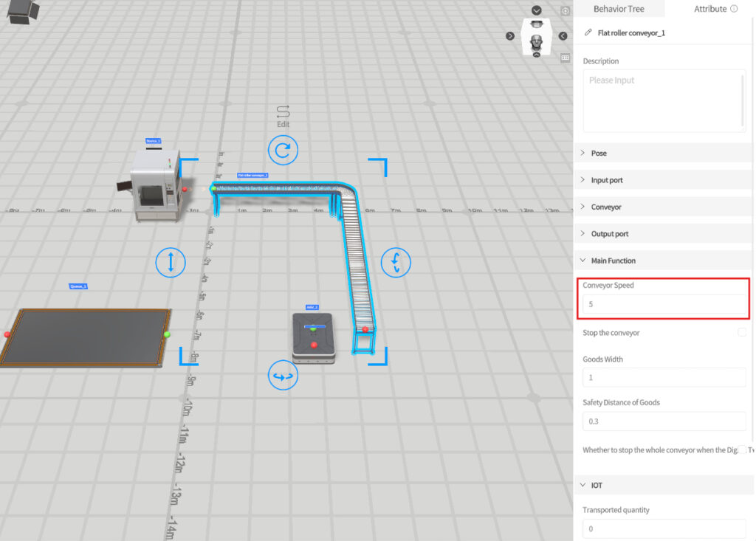Click the rotate handle above the conveyor
Image resolution: width=756 pixels, height=541 pixels.
tap(283, 150)
